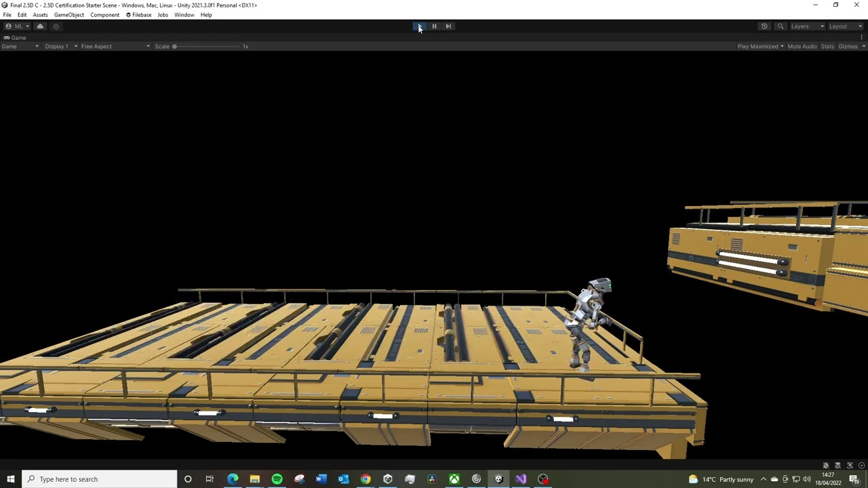Open the Display 1 dropdown

(58, 46)
